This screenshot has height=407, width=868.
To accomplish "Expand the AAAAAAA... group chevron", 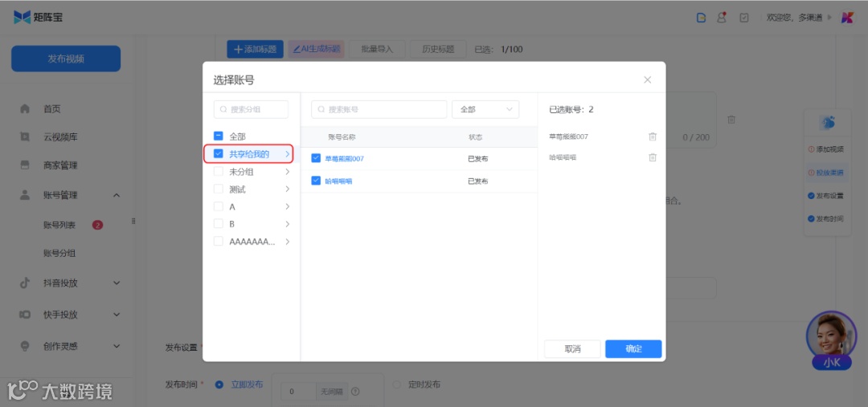I will click(x=287, y=242).
